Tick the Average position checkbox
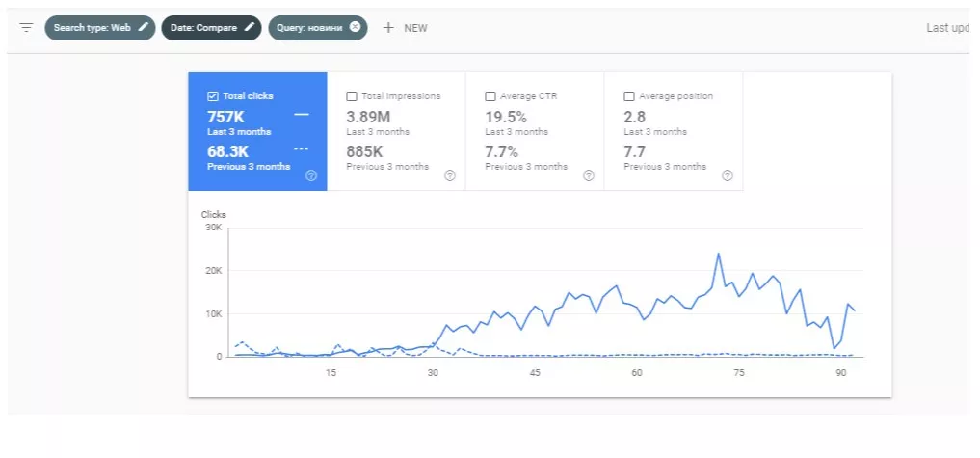 coord(628,96)
